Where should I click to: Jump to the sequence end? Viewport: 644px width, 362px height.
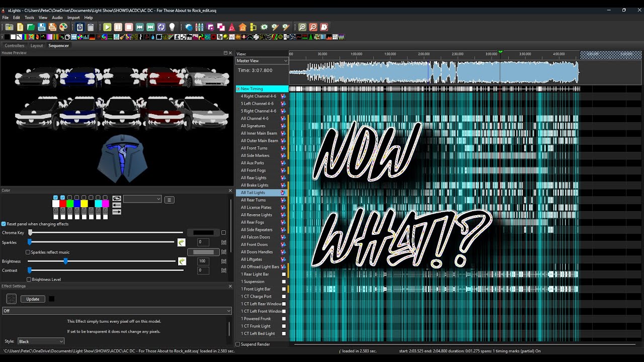[x=150, y=27]
